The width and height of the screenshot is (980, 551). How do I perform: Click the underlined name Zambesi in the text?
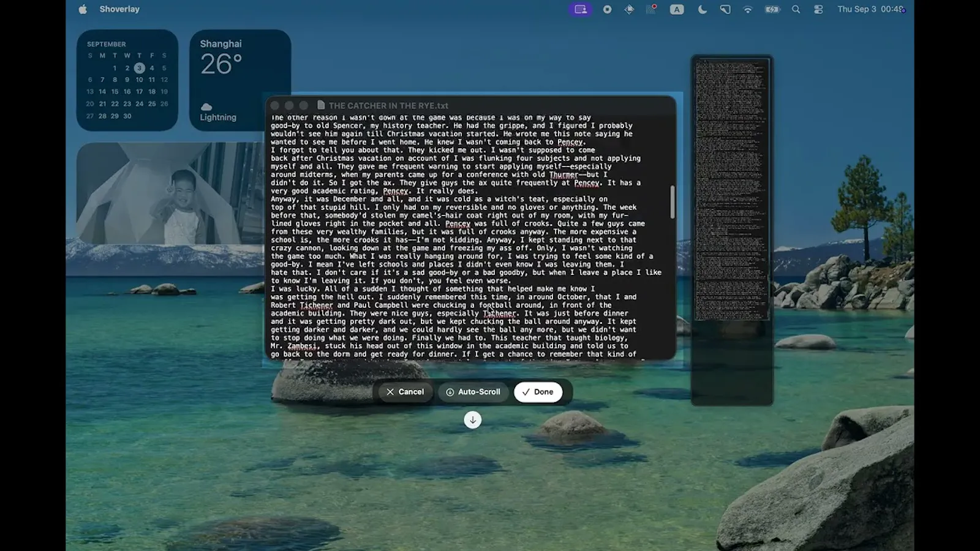click(302, 346)
